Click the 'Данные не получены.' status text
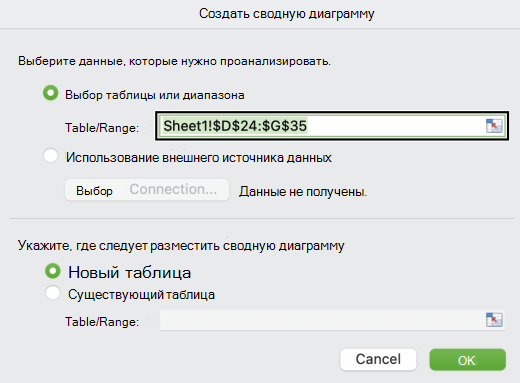This screenshot has width=520, height=383. click(x=303, y=192)
